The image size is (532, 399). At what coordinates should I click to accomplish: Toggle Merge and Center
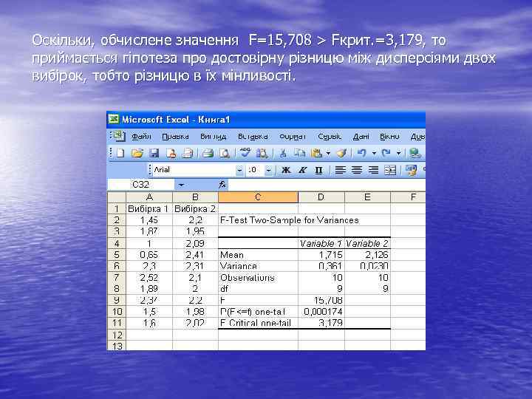390,170
